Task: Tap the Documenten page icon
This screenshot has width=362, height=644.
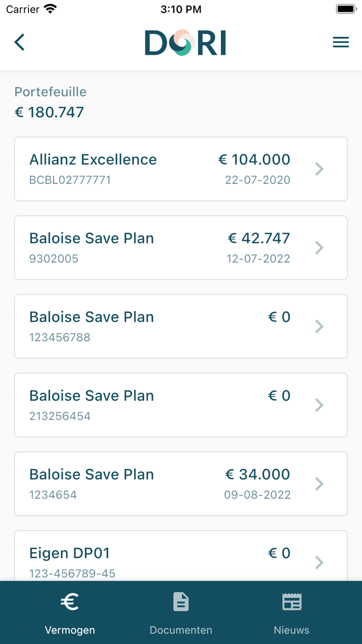Action: point(181,602)
